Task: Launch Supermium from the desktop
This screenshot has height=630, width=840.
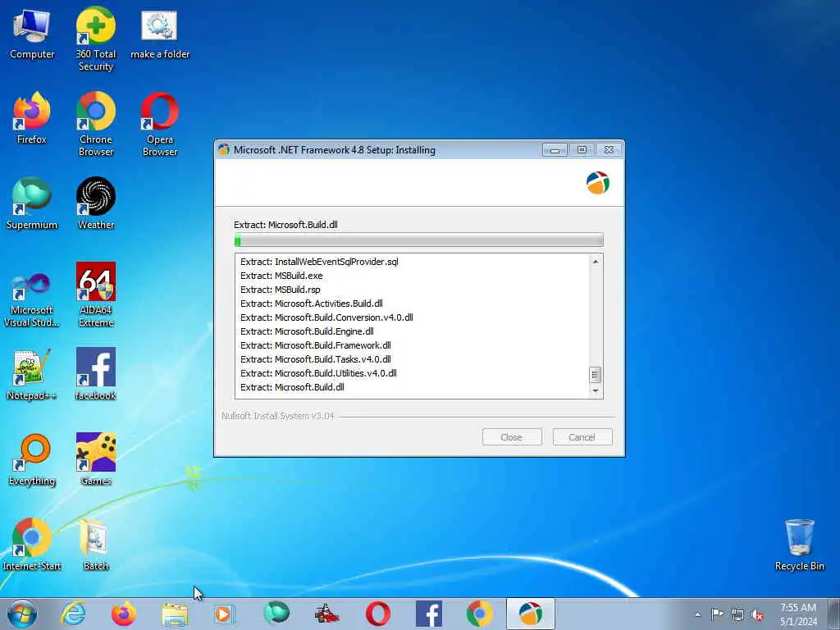Action: 32,203
